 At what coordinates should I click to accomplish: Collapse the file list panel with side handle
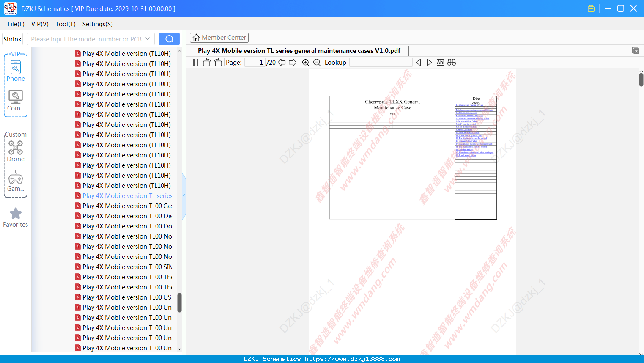tap(184, 196)
